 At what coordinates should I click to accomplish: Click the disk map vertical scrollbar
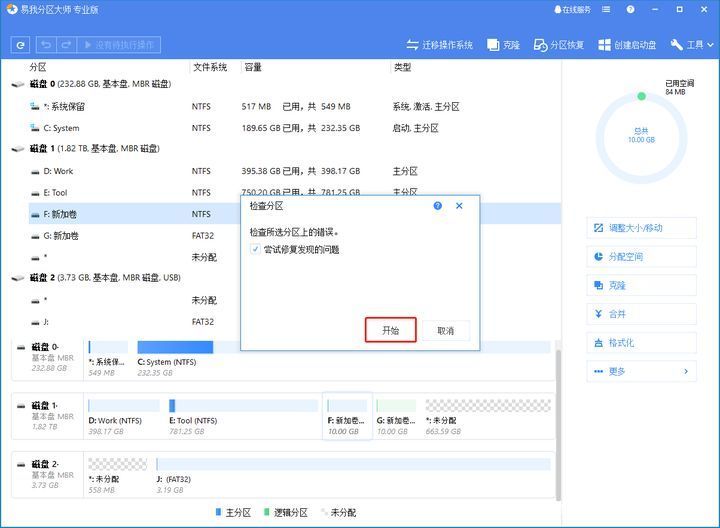[558, 425]
